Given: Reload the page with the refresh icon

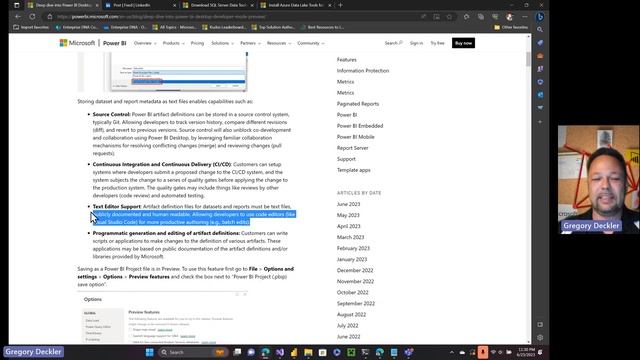Looking at the screenshot, I should tap(32, 17).
